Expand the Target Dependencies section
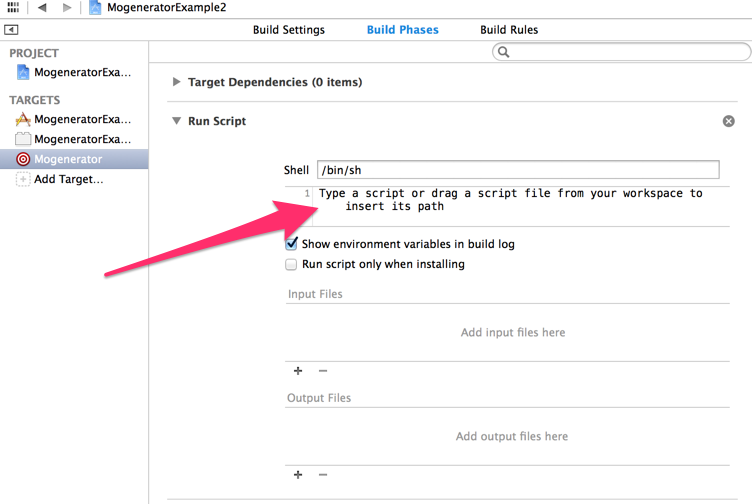 (178, 82)
